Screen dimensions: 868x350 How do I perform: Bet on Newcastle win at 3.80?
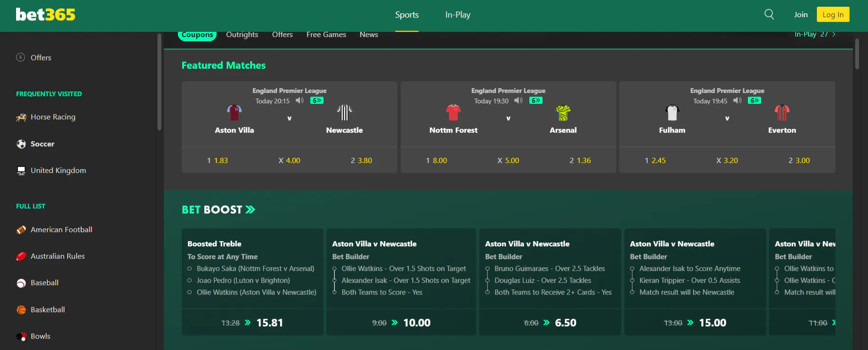[x=361, y=161]
